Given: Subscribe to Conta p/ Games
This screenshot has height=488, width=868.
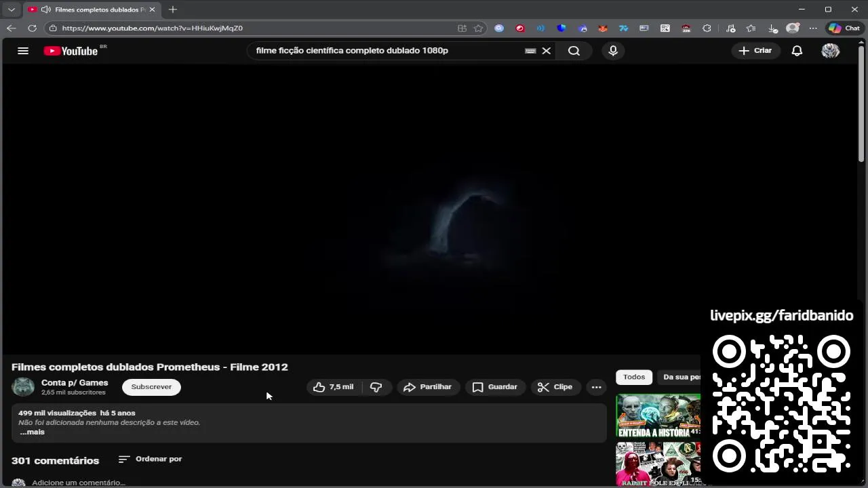Looking at the screenshot, I should 151,387.
